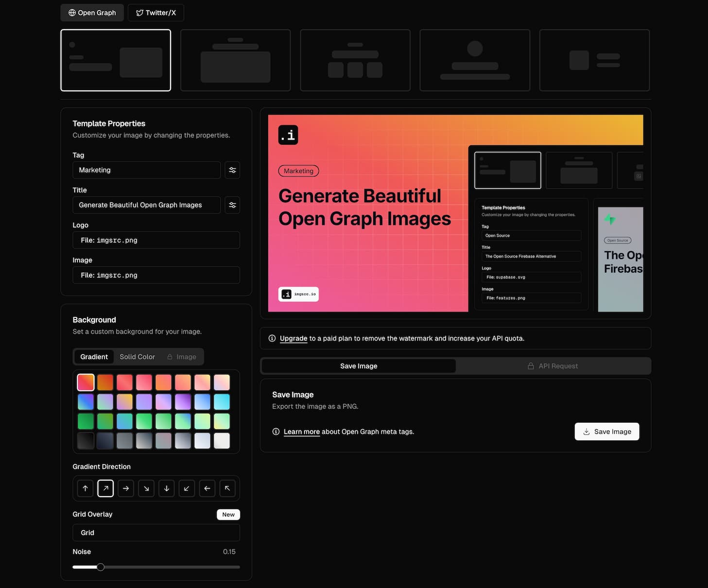The height and width of the screenshot is (588, 708).
Task: Pick the dark green swatch starting third row
Action: coord(86,421)
